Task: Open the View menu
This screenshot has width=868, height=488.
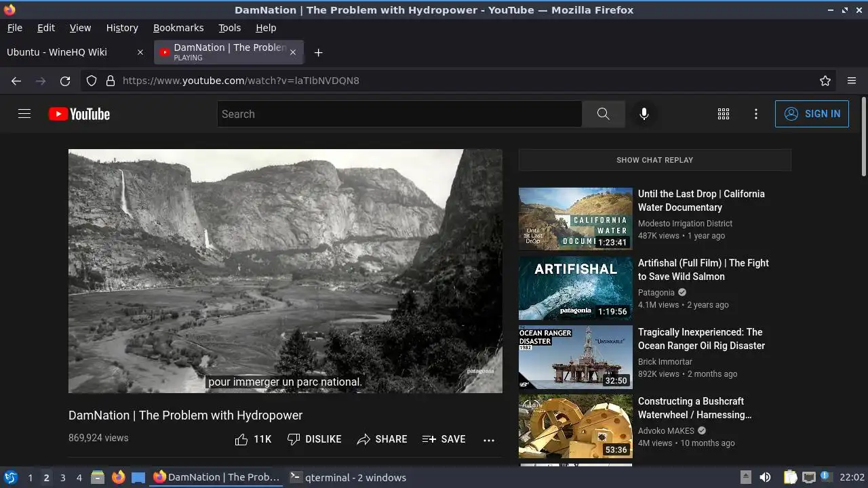Action: pos(80,28)
